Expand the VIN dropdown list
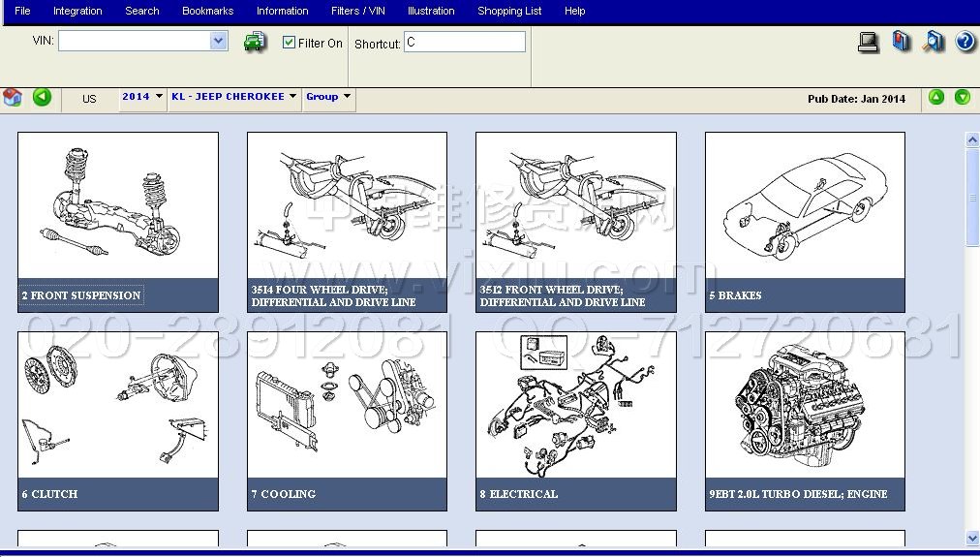Viewport: 980px width, 557px height. pyautogui.click(x=219, y=41)
